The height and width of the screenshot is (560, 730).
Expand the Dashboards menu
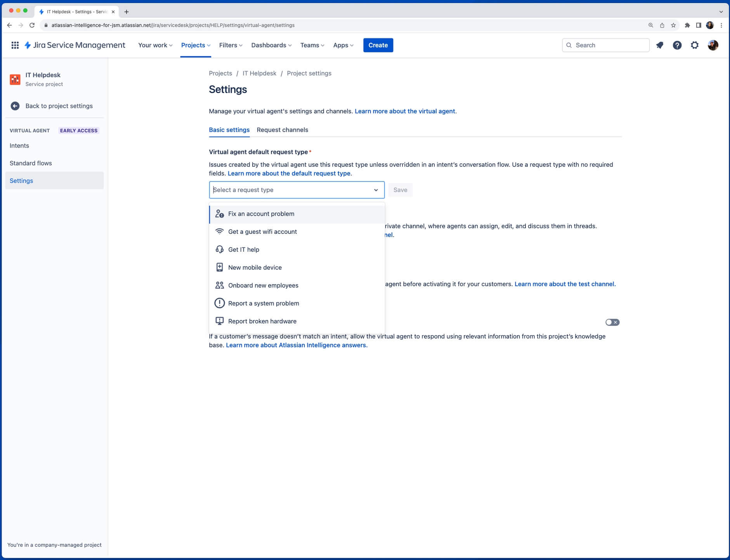pos(270,45)
